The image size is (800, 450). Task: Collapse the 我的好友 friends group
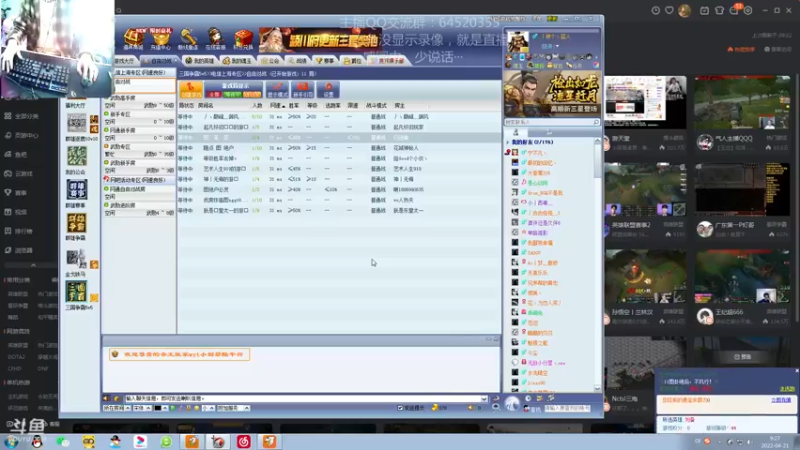(508, 142)
